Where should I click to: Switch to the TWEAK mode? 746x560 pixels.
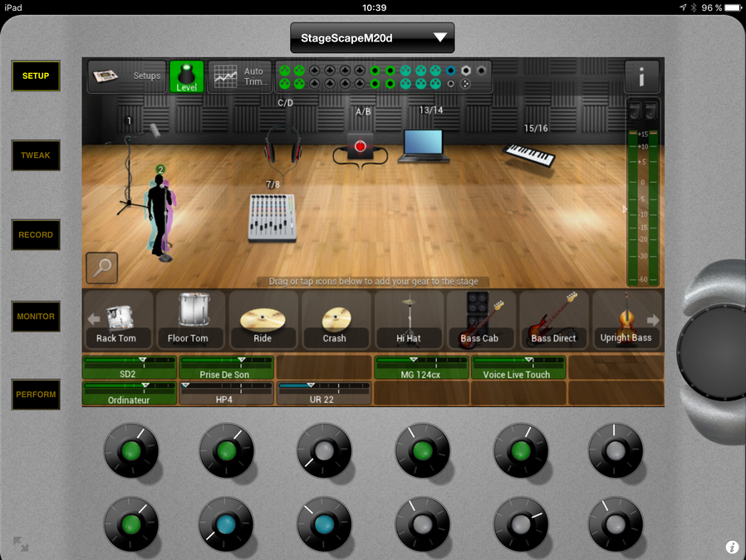pyautogui.click(x=36, y=155)
